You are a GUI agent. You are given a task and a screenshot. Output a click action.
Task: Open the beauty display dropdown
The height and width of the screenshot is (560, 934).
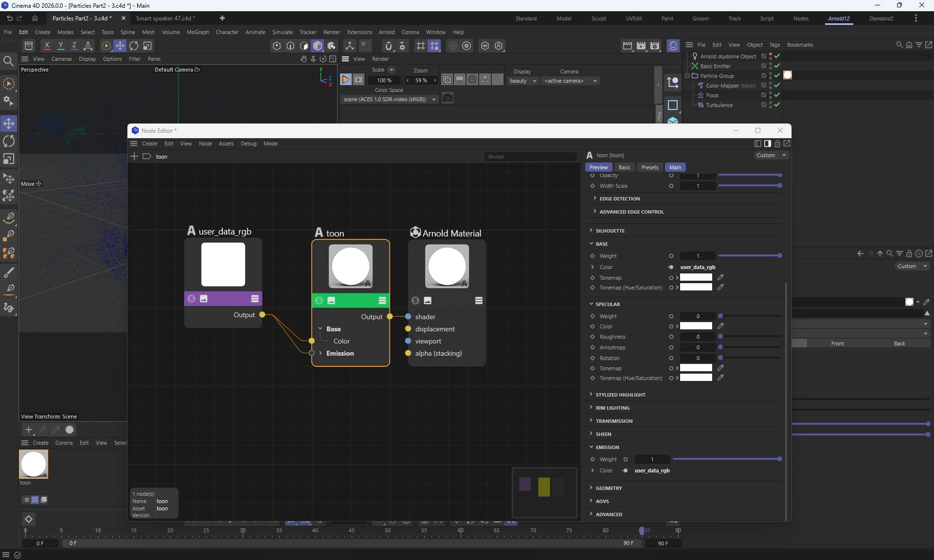(x=523, y=81)
